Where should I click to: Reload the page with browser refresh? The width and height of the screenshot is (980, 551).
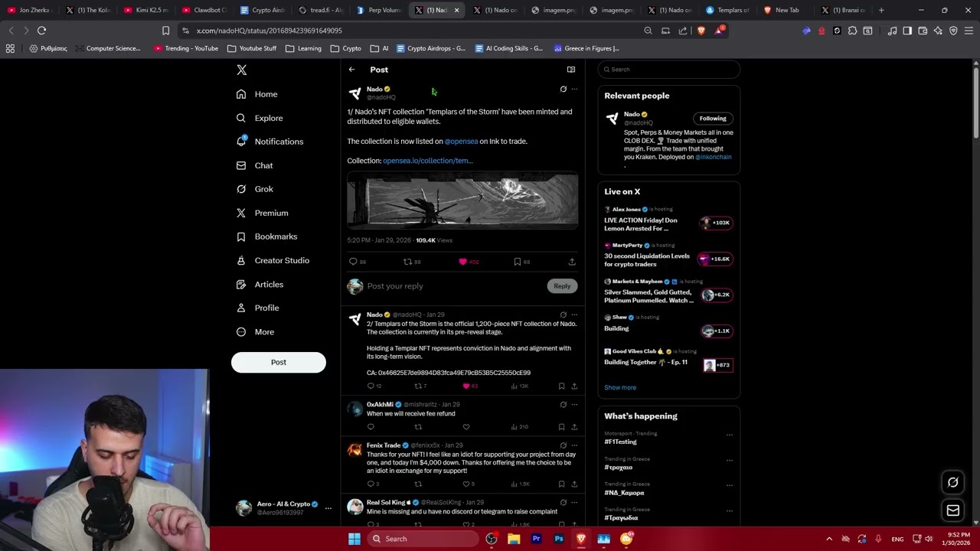pos(41,31)
